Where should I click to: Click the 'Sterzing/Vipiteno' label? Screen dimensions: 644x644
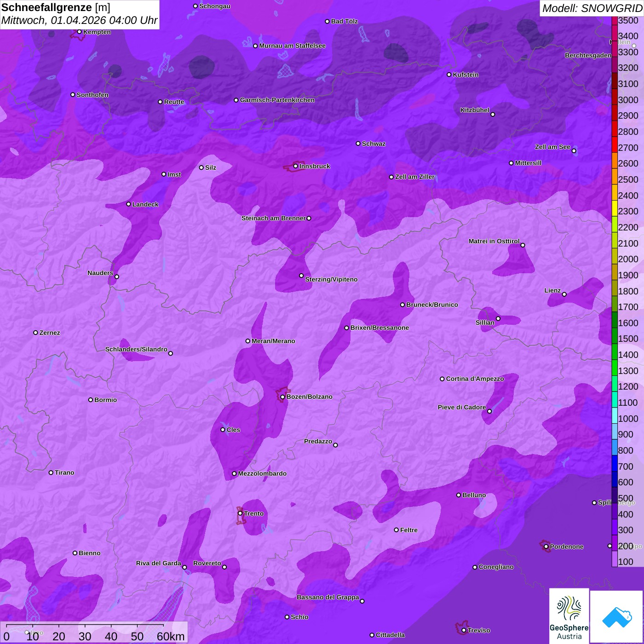331,279
